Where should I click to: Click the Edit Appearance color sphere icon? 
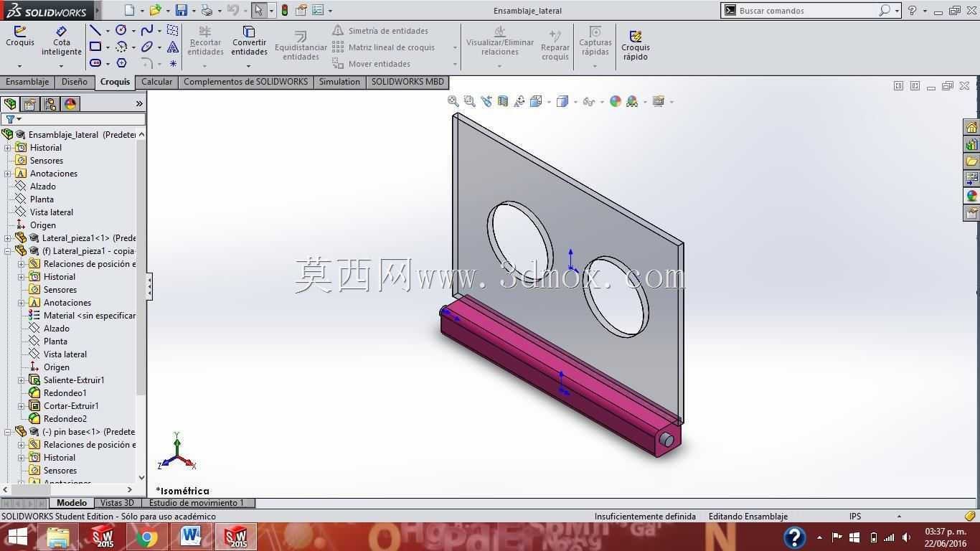615,101
